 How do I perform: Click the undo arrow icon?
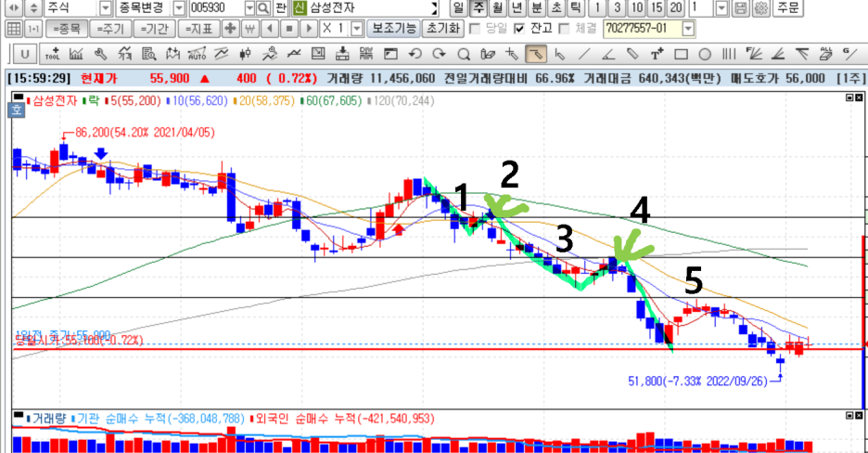pos(415,54)
